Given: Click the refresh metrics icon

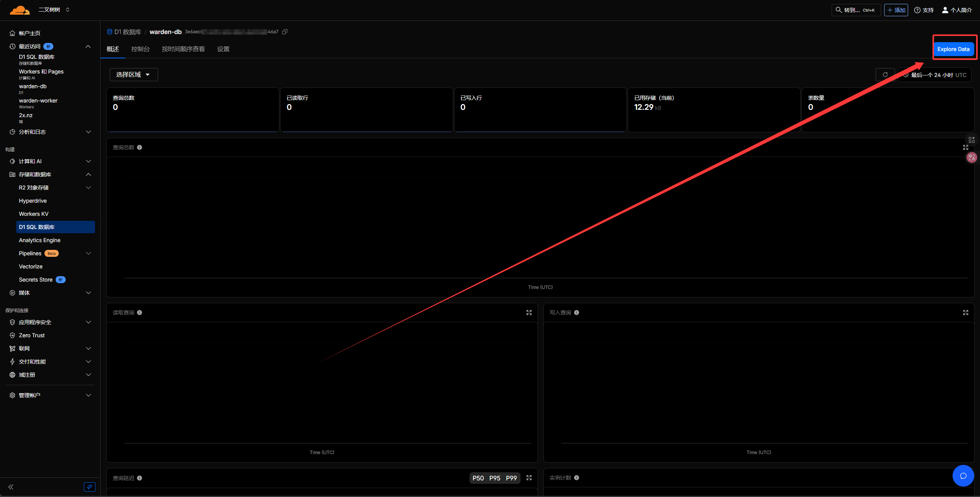Looking at the screenshot, I should (885, 75).
